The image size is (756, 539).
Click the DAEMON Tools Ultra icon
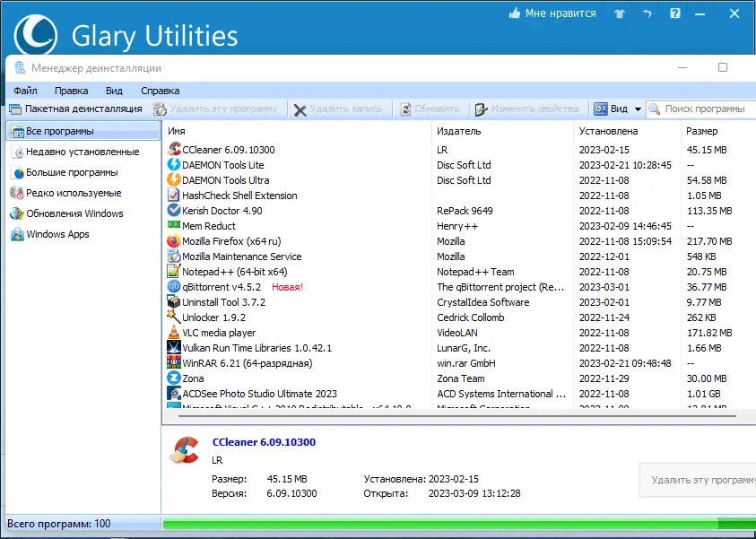[174, 180]
